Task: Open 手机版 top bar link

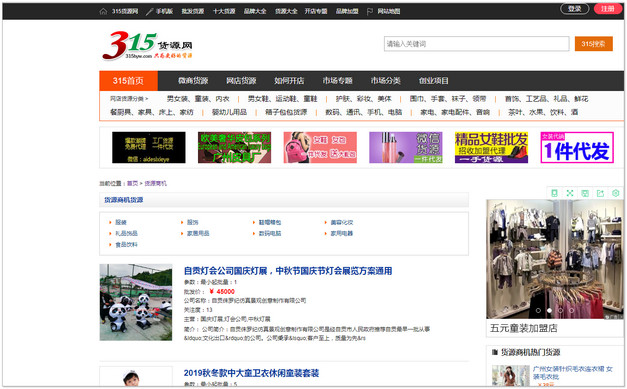Action: [x=164, y=11]
